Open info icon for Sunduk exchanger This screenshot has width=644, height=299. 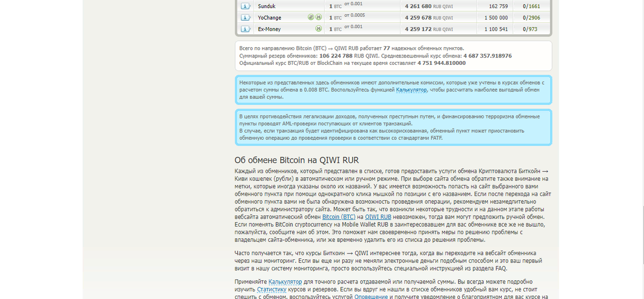[x=245, y=6]
